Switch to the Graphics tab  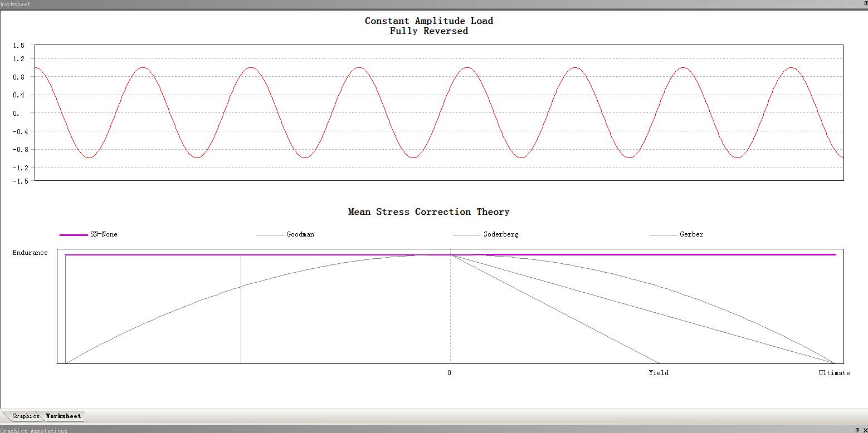coord(26,416)
